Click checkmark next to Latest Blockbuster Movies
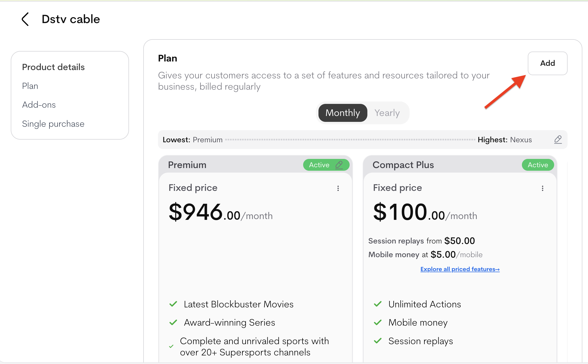 coord(173,304)
